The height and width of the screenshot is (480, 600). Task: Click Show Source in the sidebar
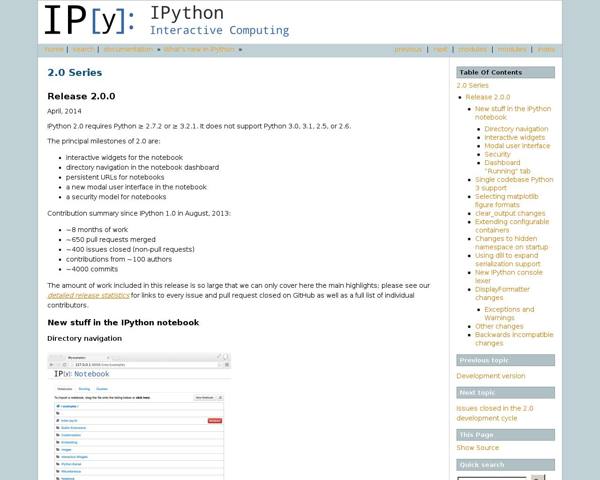point(478,448)
